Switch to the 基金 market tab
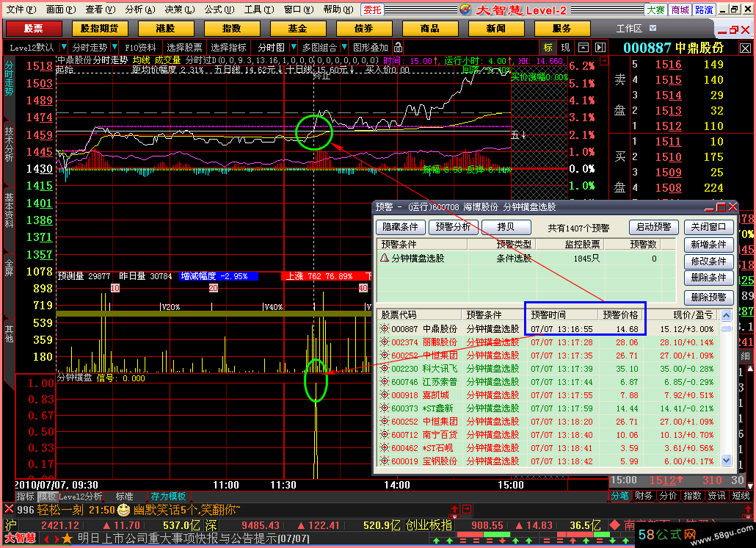 tap(298, 29)
